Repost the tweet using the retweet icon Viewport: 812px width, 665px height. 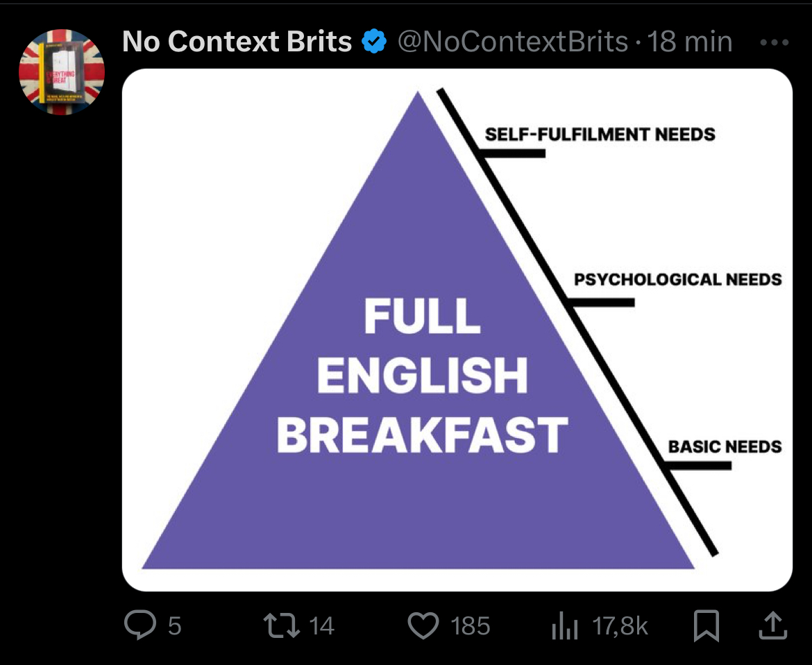tap(282, 625)
